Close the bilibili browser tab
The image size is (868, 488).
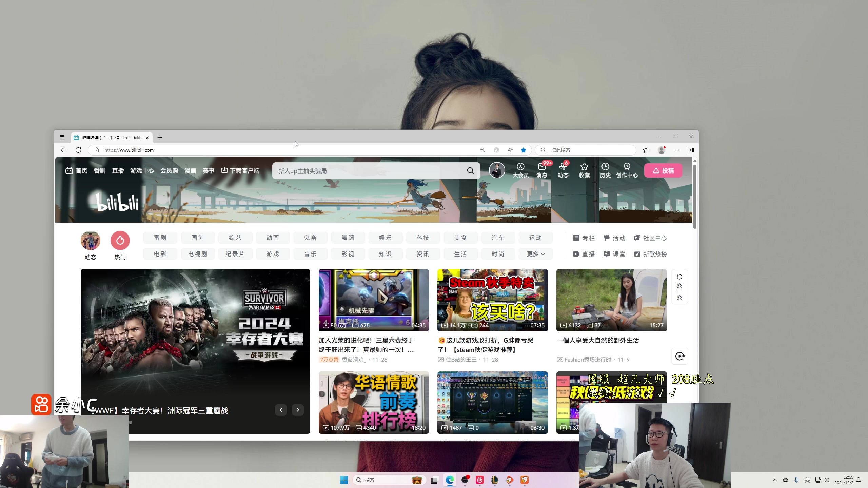click(147, 138)
